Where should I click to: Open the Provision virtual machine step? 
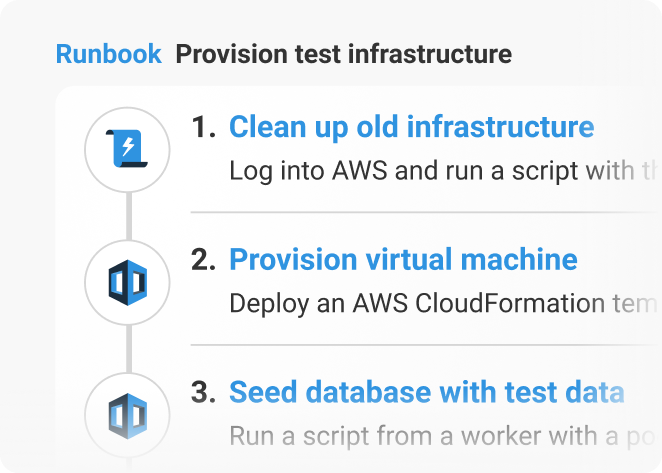tap(403, 259)
